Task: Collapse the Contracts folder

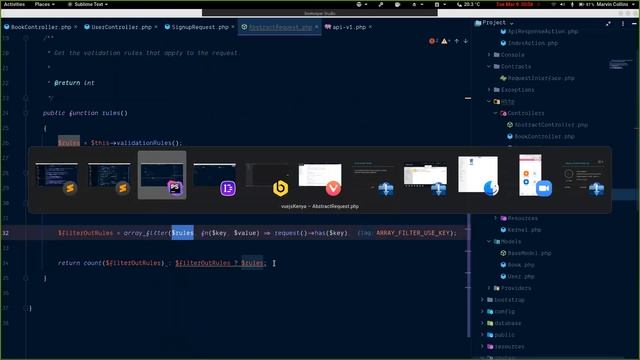Action: pyautogui.click(x=489, y=66)
